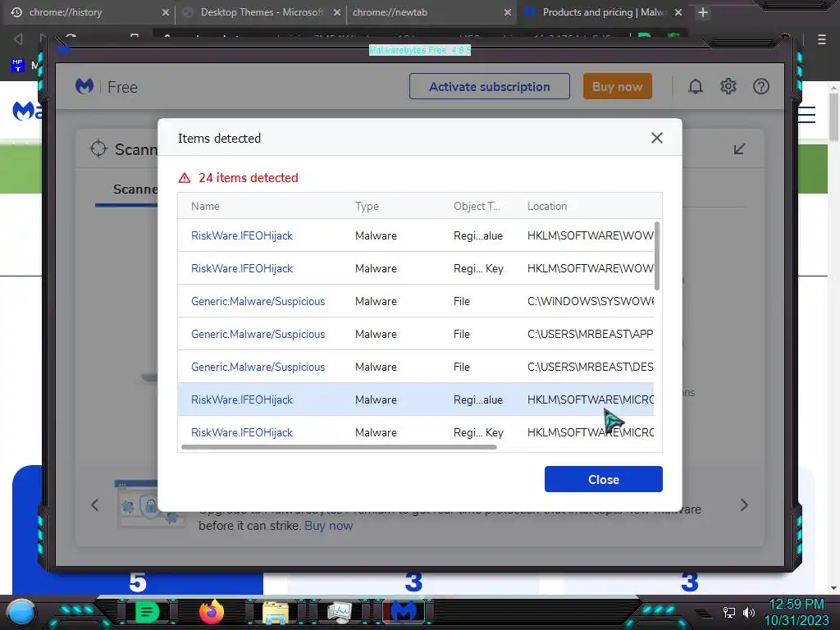This screenshot has width=840, height=630.
Task: Open the green notes app in the taskbar
Action: [x=147, y=612]
